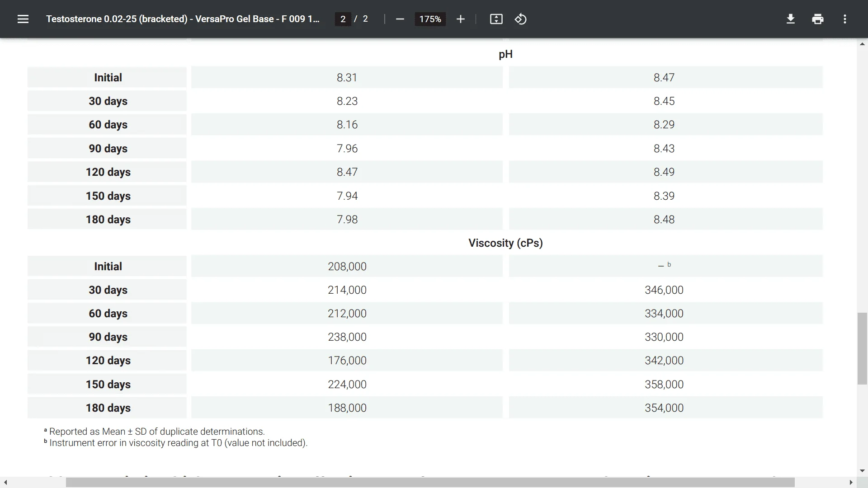Open the more options kebab menu
The width and height of the screenshot is (868, 488).
[x=845, y=19]
